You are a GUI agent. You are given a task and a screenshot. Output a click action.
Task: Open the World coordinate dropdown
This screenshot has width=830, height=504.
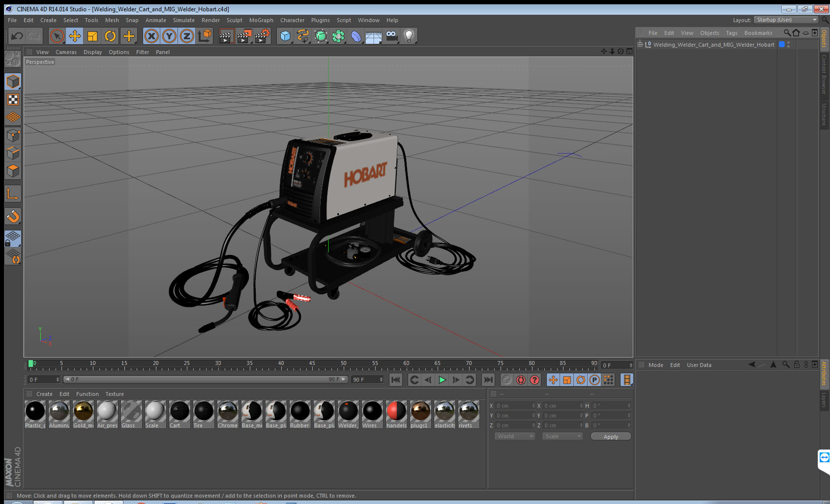(515, 436)
